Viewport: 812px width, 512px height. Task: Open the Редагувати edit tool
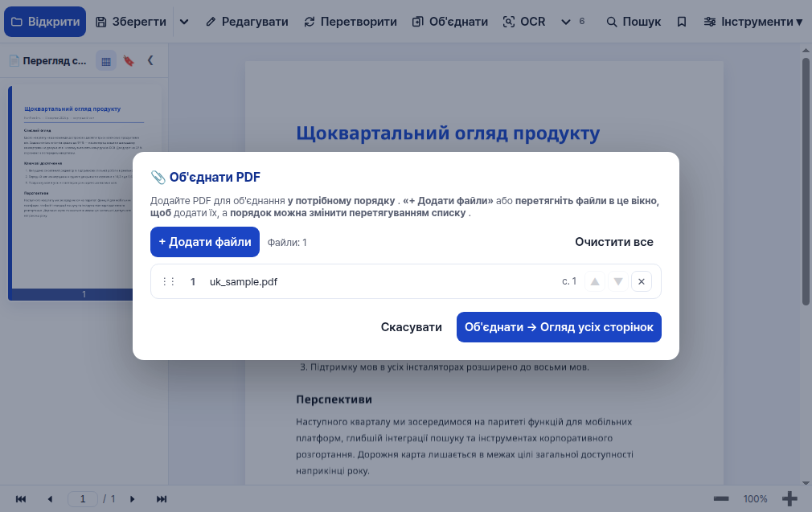point(247,22)
